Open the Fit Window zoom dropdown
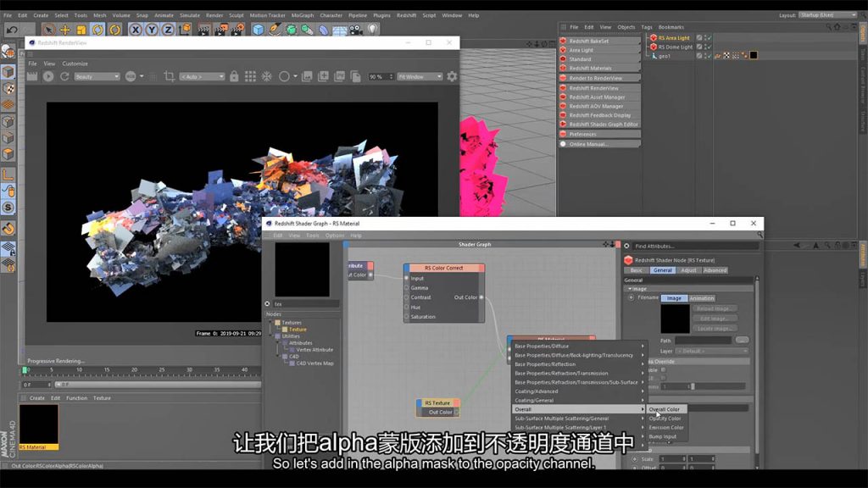The height and width of the screenshot is (488, 868). [x=420, y=76]
